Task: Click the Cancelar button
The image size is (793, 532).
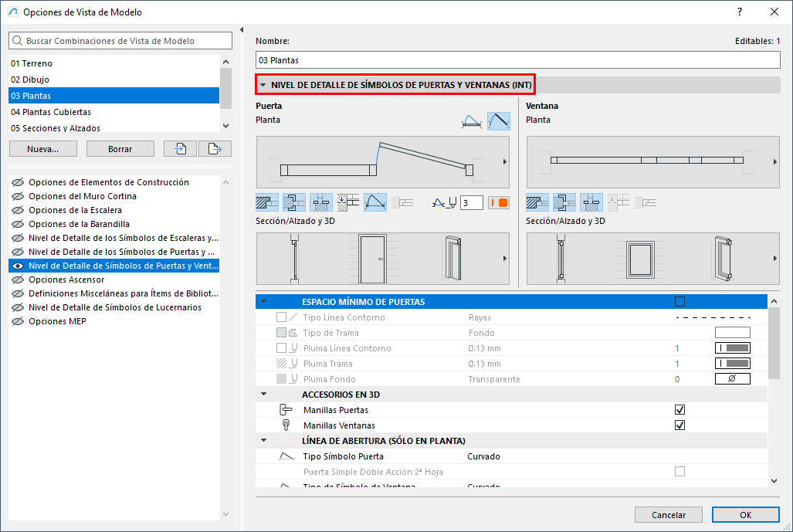Action: tap(669, 515)
